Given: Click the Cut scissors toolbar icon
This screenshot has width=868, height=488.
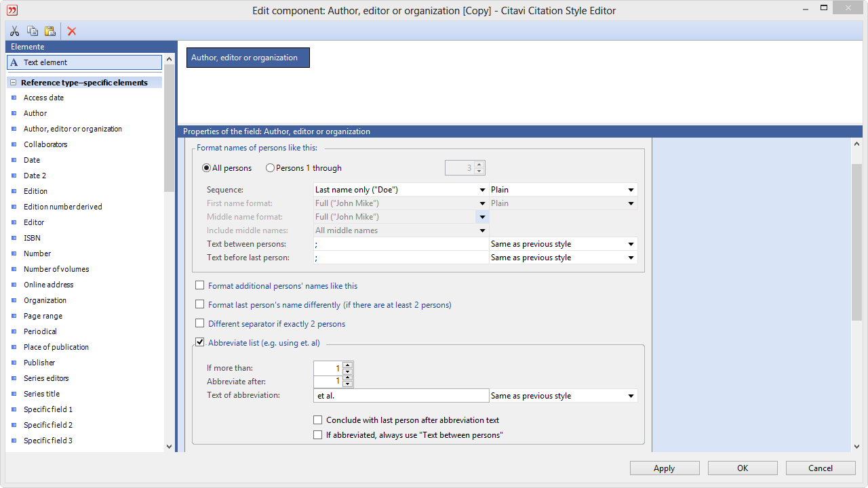Looking at the screenshot, I should [x=14, y=31].
